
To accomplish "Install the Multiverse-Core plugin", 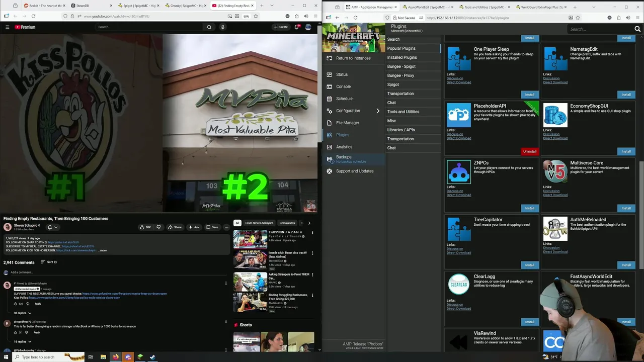I will (x=626, y=208).
